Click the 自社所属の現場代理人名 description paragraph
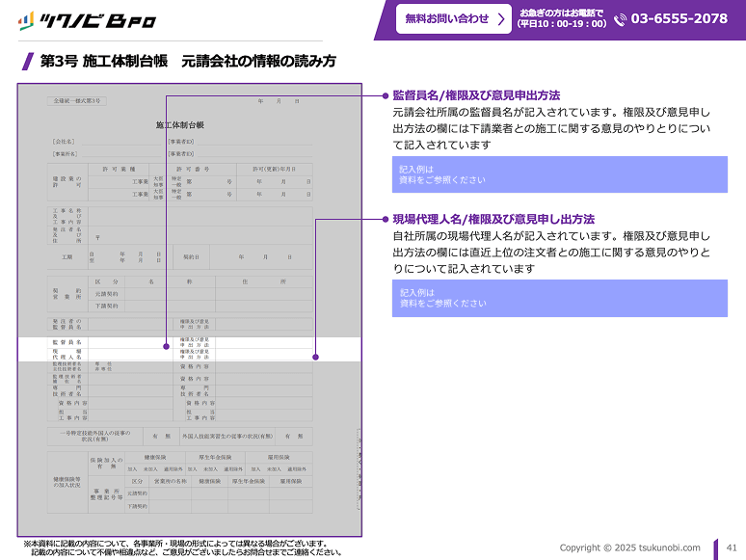The width and height of the screenshot is (746, 560). pos(551,253)
